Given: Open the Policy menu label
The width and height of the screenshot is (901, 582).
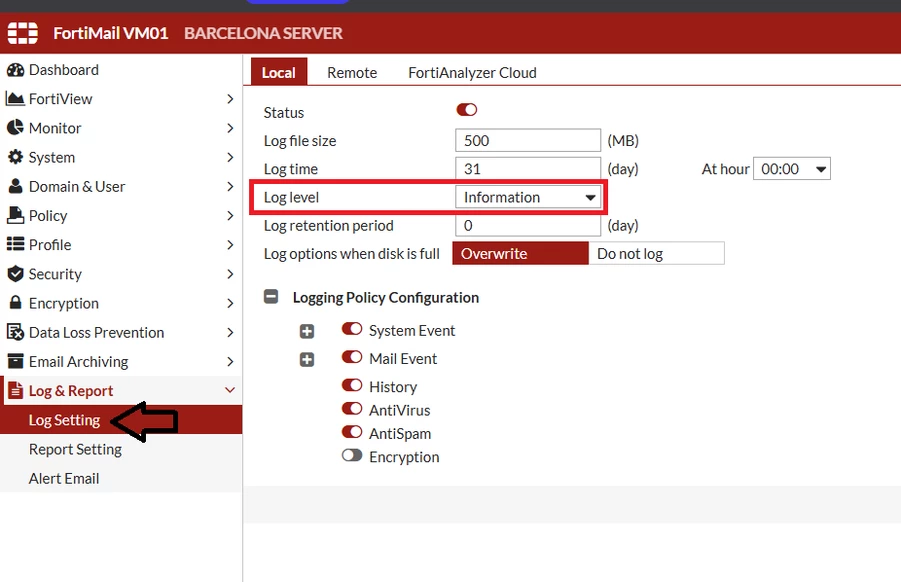Looking at the screenshot, I should click(48, 215).
